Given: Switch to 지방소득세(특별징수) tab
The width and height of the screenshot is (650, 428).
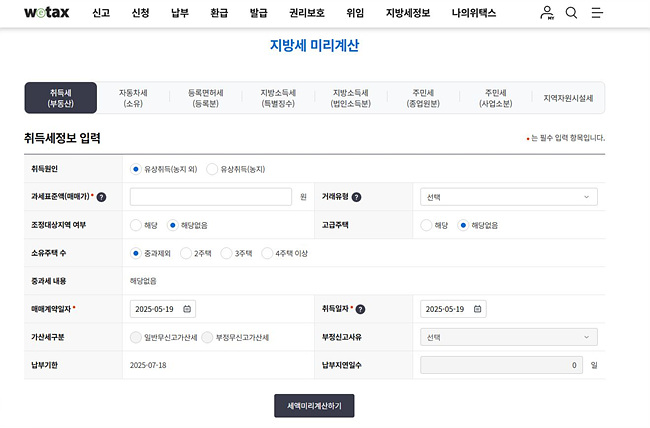Looking at the screenshot, I should [278, 98].
